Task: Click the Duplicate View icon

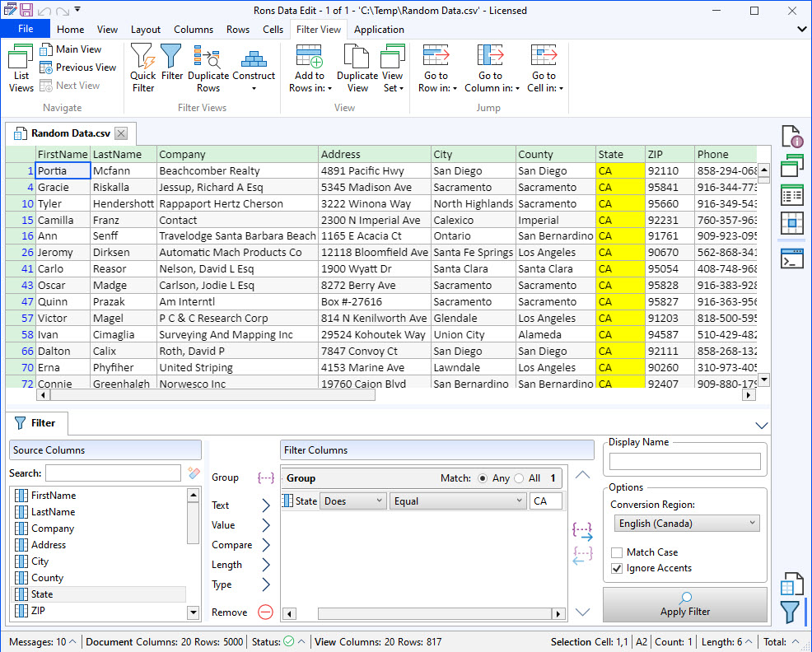Action: coord(357,68)
